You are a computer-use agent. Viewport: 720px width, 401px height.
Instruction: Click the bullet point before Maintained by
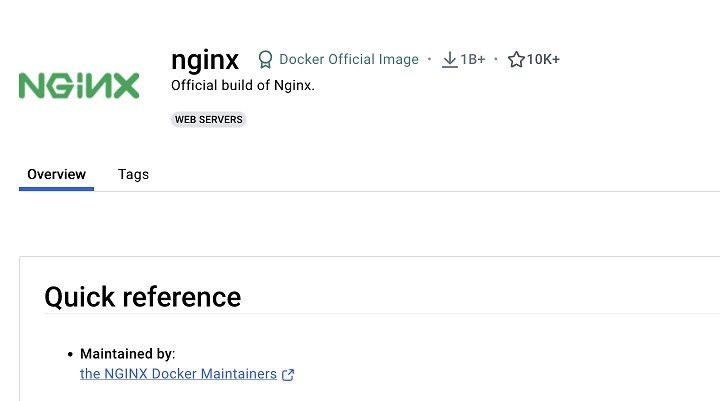[x=70, y=354]
